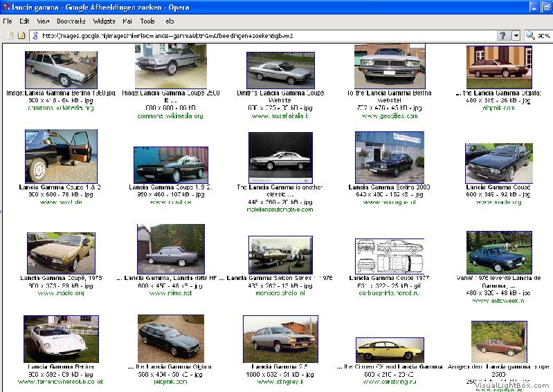Click 'Lancia Gamma 2.5' caption text
This screenshot has width=553, height=392.
[280, 366]
